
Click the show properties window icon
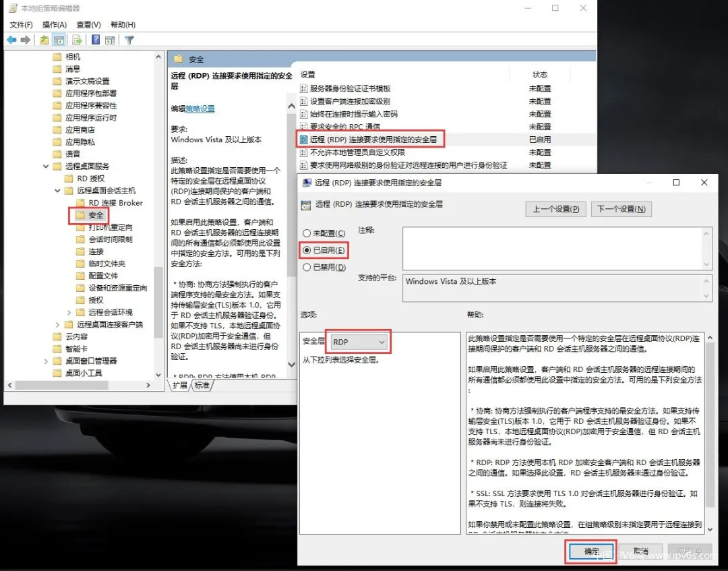[x=110, y=39]
